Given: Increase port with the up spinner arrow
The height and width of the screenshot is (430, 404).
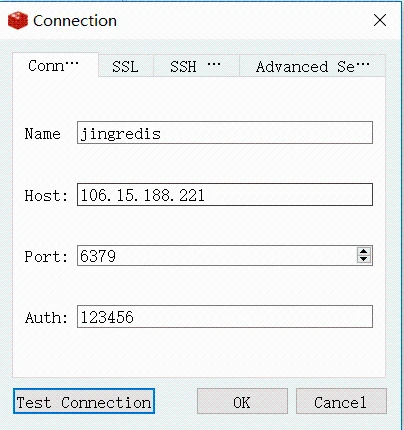Looking at the screenshot, I should pyautogui.click(x=364, y=251).
